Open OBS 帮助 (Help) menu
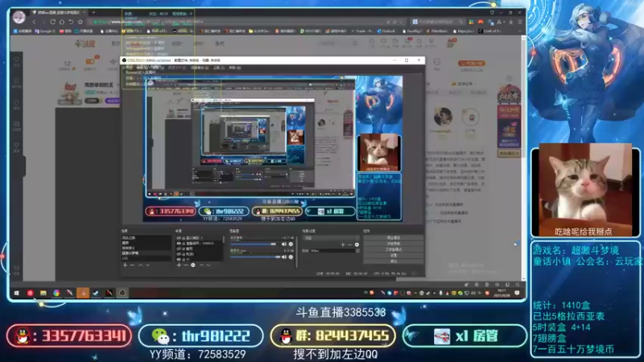Image resolution: width=644 pixels, height=362 pixels. click(234, 68)
